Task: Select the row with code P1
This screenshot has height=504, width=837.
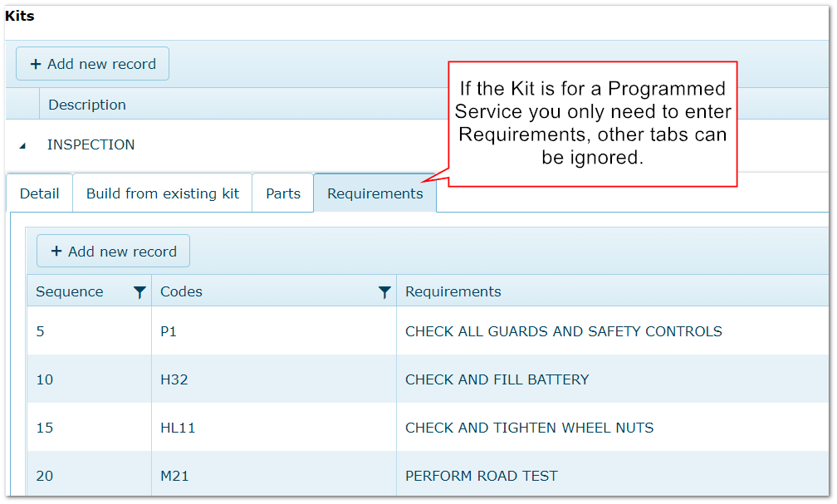Action: coord(428,331)
